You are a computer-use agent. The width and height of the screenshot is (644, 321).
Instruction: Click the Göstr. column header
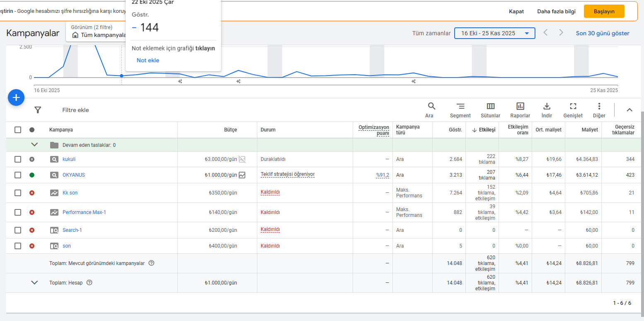455,130
